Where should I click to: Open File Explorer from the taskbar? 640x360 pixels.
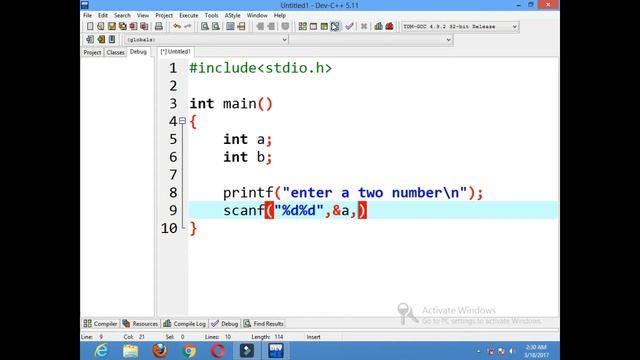pyautogui.click(x=130, y=351)
